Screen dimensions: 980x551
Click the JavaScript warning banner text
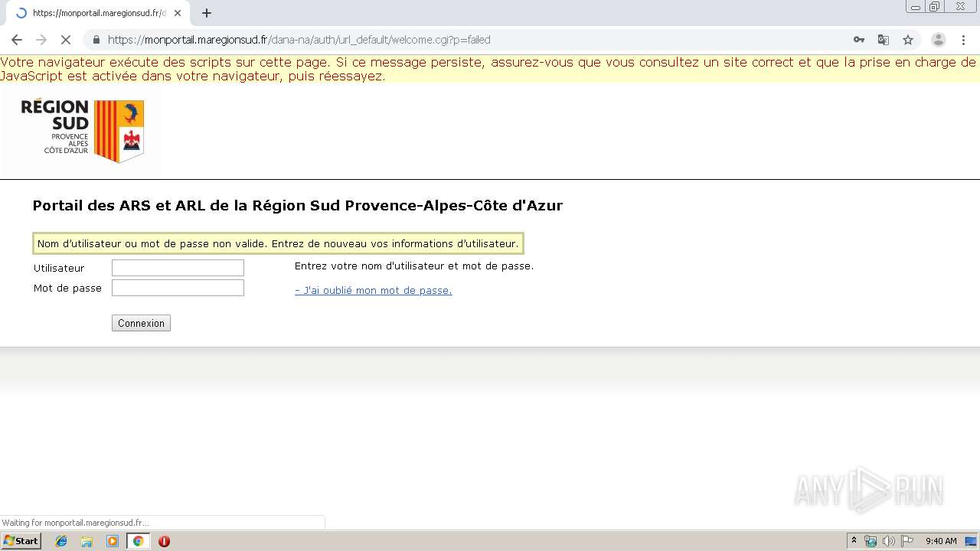[490, 69]
